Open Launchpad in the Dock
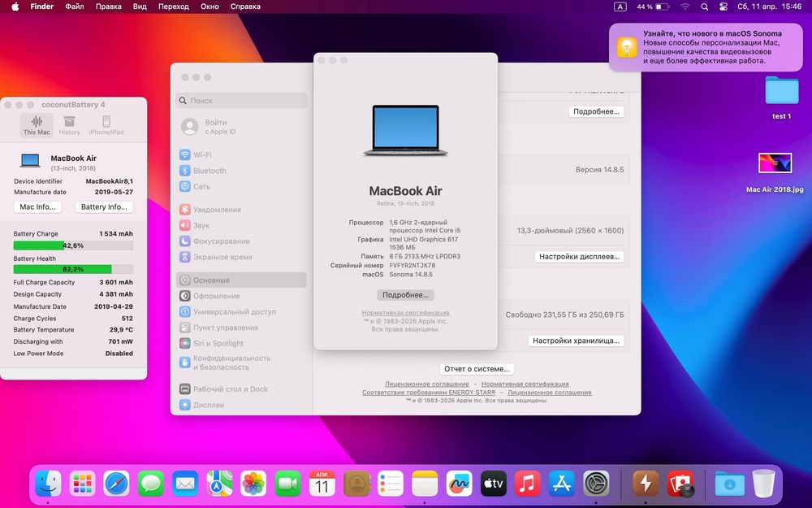 tap(82, 484)
